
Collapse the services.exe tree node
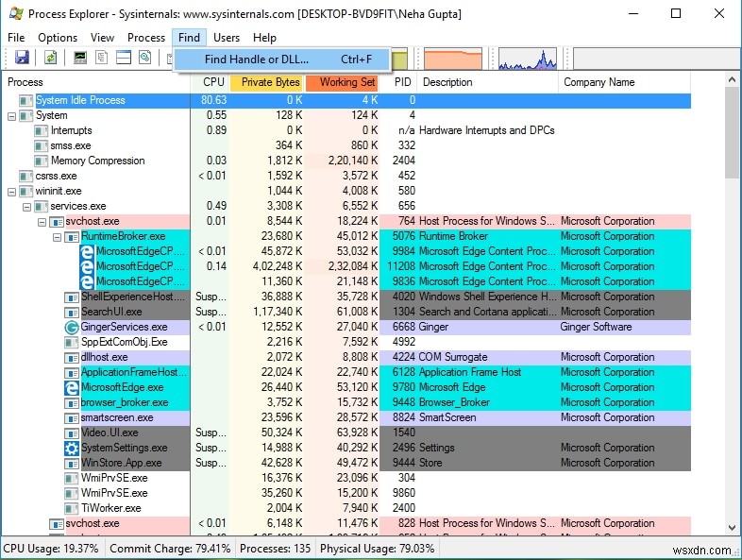tap(27, 207)
